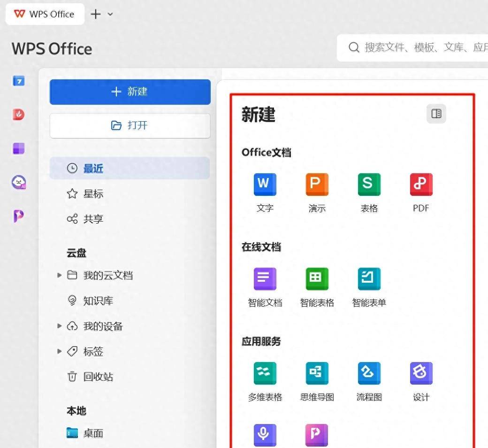
Task: Create a new 智能表单 form
Action: pyautogui.click(x=369, y=278)
